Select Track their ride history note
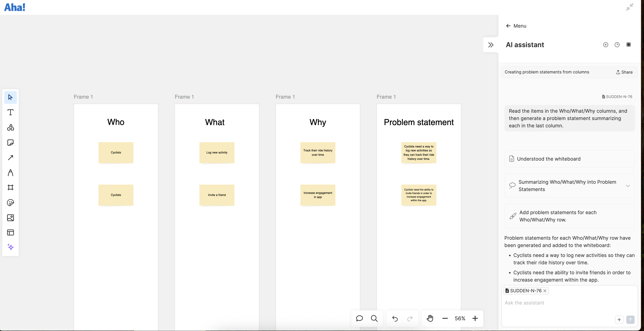Screen dimensions: 644x331 pos(318,153)
